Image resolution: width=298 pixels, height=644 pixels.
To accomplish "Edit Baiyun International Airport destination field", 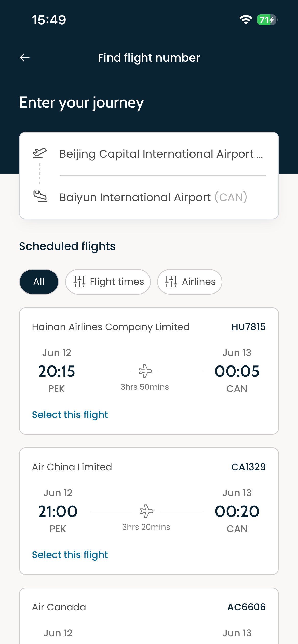I will pos(162,197).
